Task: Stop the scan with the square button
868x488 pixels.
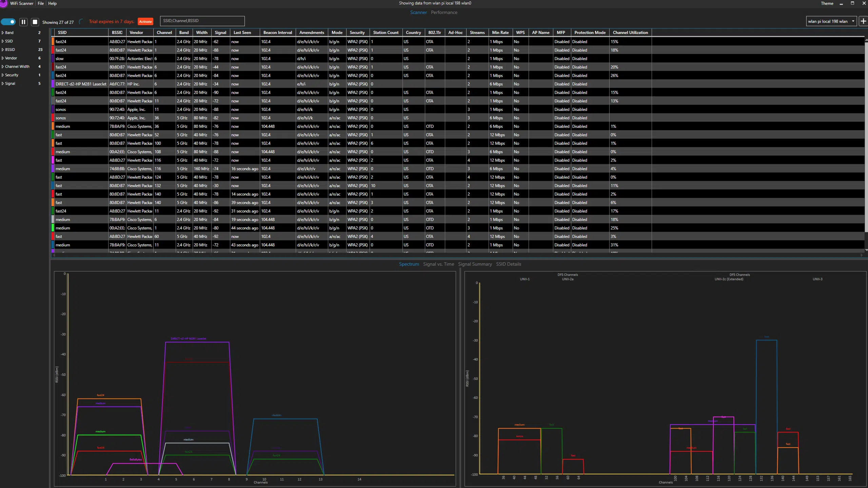Action: (x=35, y=22)
